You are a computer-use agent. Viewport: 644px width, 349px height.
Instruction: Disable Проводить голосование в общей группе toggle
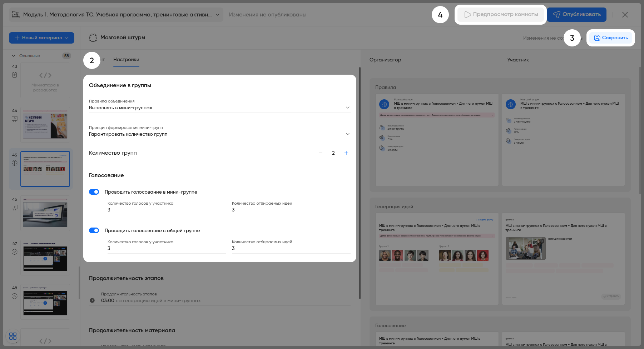point(94,230)
